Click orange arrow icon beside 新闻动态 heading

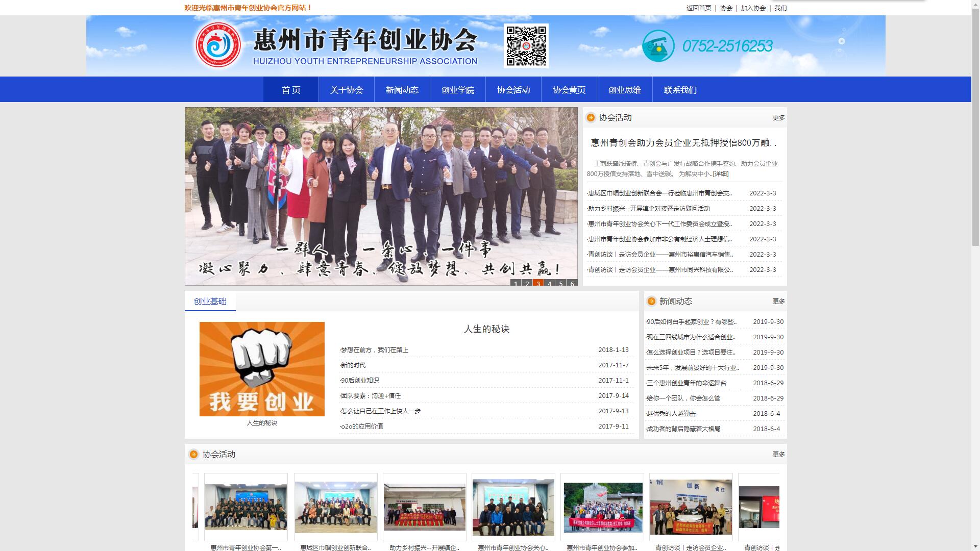[651, 302]
